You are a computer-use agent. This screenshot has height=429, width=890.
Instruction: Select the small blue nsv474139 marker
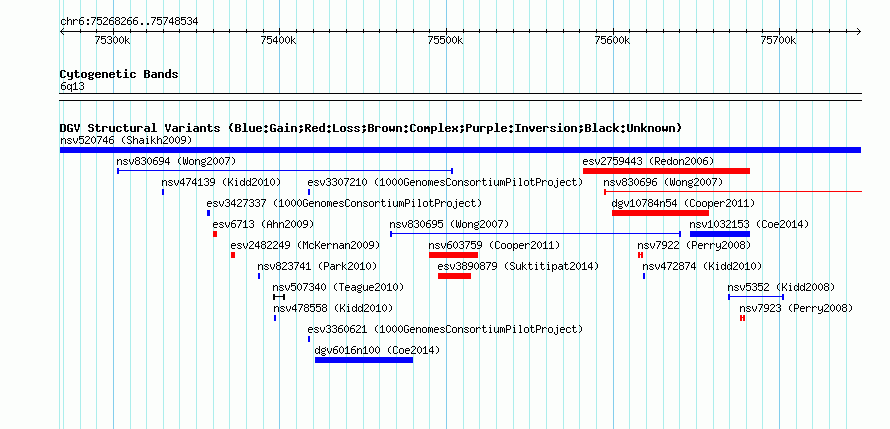pos(163,192)
